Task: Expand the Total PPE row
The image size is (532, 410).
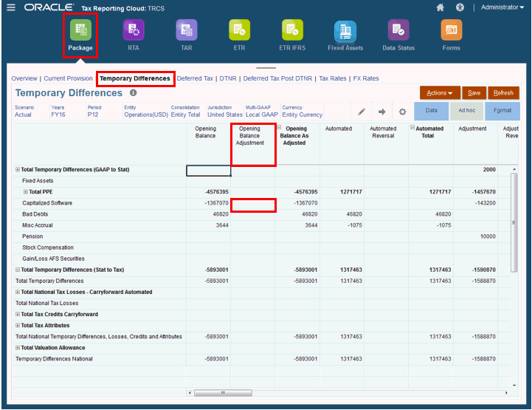Action: (25, 192)
